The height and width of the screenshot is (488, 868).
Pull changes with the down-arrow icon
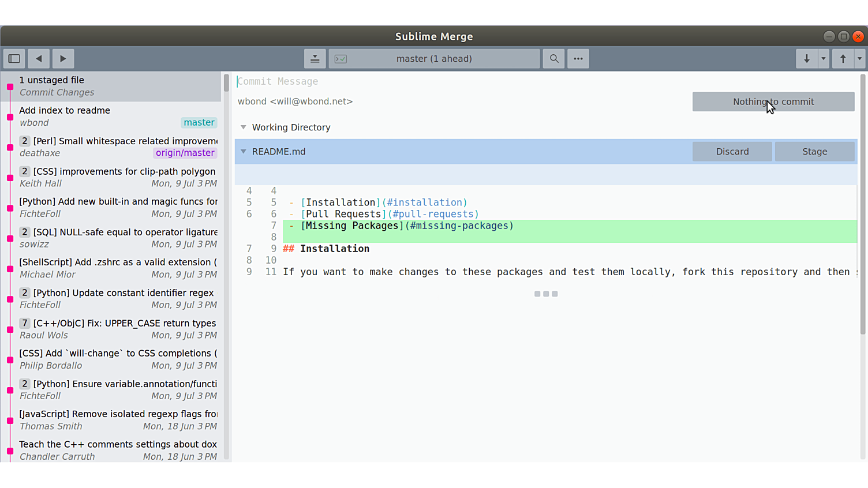point(806,58)
